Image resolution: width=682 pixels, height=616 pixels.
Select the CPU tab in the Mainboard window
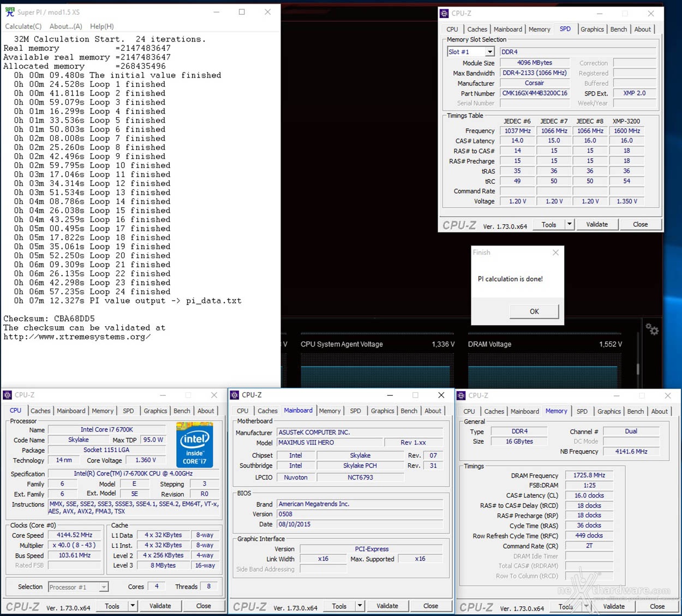tap(243, 411)
